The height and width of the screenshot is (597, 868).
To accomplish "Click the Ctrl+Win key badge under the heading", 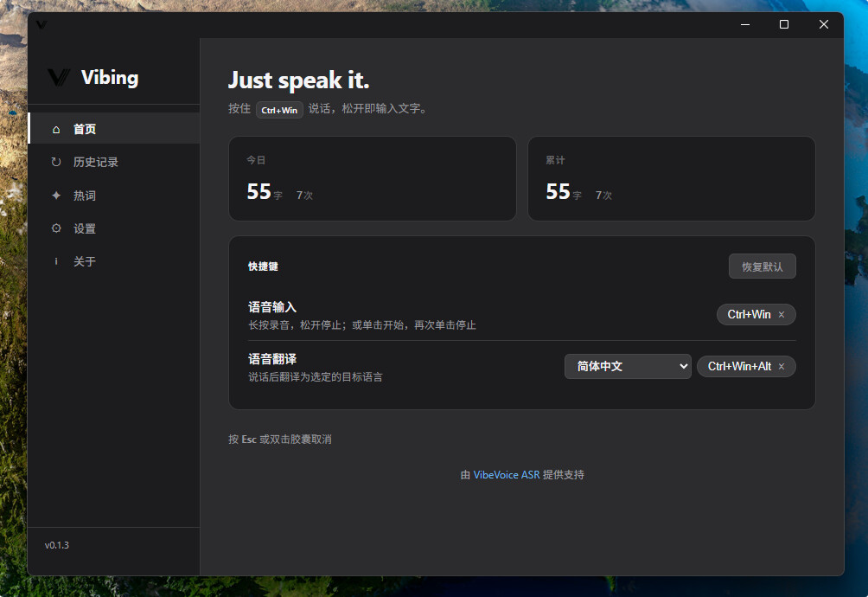I will pos(279,110).
